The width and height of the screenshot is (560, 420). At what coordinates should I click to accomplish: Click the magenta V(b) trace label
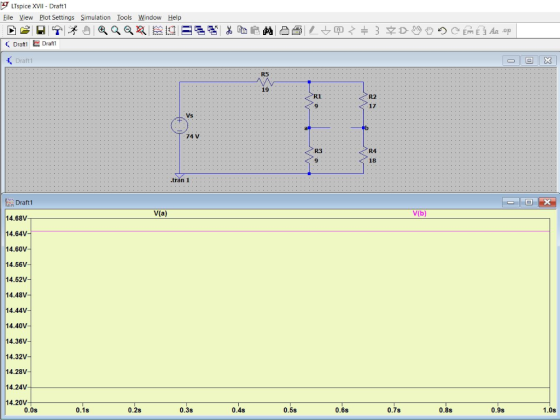click(419, 213)
